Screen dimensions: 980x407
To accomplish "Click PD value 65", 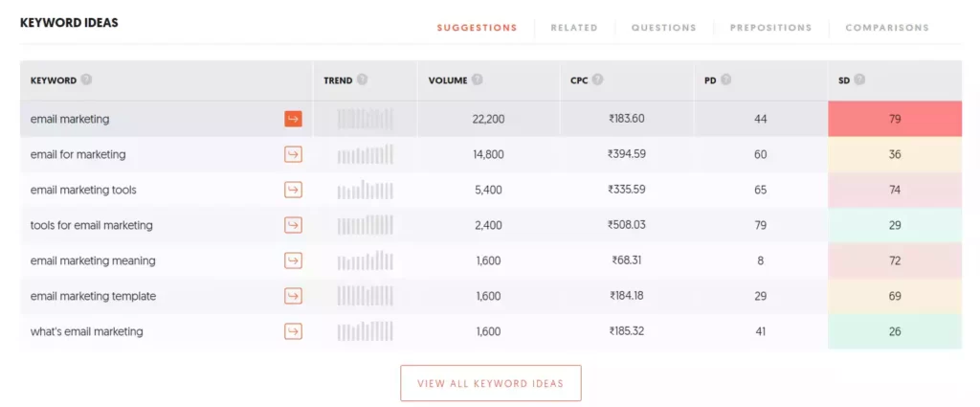I will [x=761, y=190].
